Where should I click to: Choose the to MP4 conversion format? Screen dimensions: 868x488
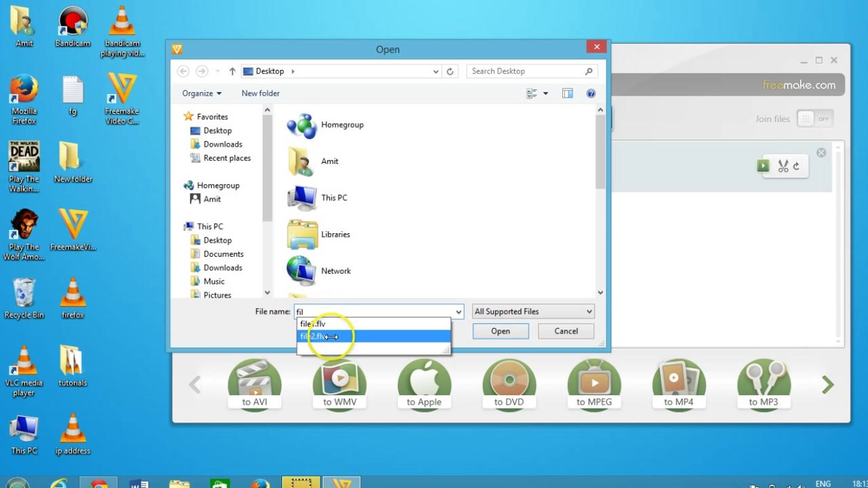679,385
